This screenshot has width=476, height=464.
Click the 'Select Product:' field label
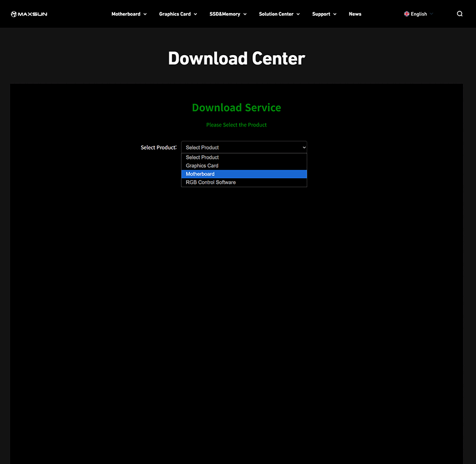pyautogui.click(x=158, y=148)
